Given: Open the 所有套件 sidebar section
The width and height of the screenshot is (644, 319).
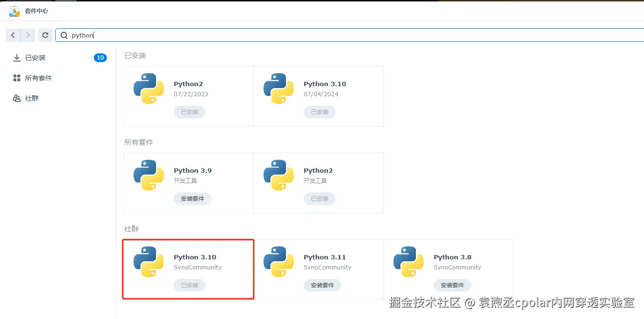Looking at the screenshot, I should pyautogui.click(x=58, y=78).
